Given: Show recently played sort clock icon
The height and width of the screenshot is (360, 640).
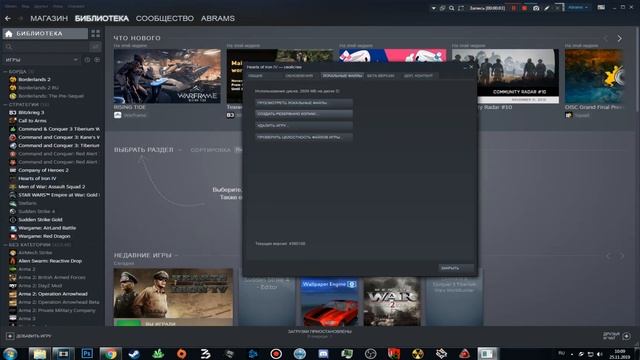Looking at the screenshot, I should tap(87, 60).
